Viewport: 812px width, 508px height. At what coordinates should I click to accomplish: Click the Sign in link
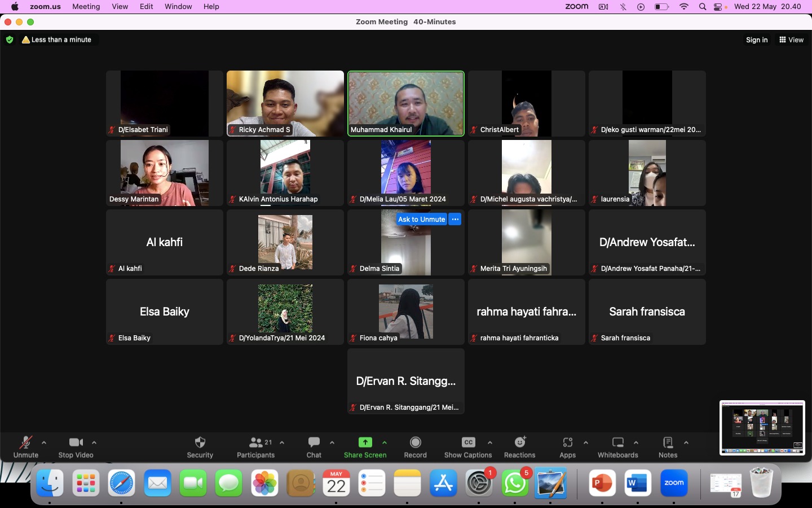[757, 40]
